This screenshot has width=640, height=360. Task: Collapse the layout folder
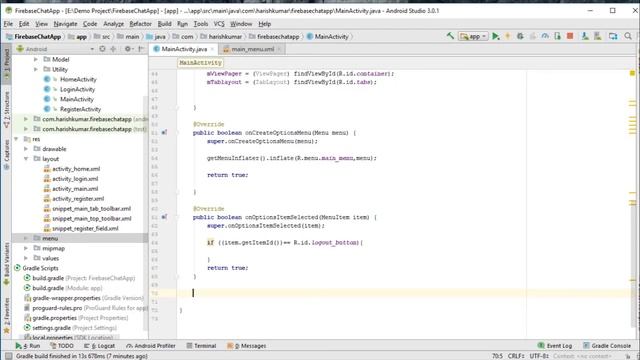coord(26,159)
